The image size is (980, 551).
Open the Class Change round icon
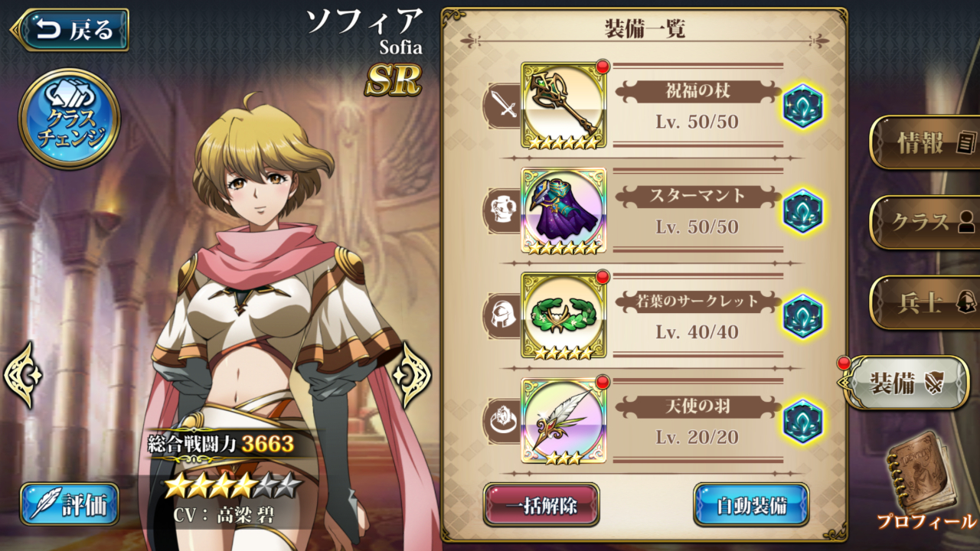tap(69, 119)
